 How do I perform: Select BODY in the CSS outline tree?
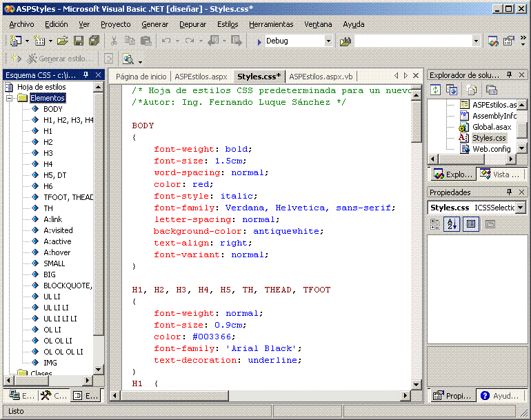(53, 109)
